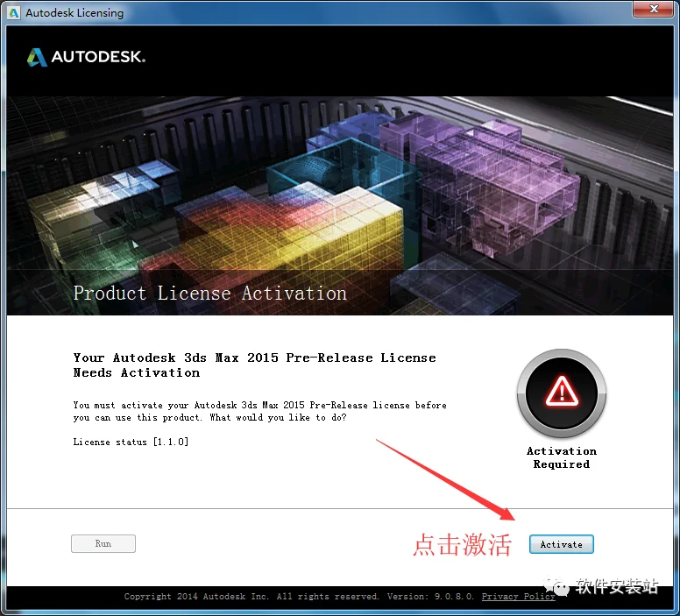Click the WeChat watermark icon

click(x=556, y=585)
